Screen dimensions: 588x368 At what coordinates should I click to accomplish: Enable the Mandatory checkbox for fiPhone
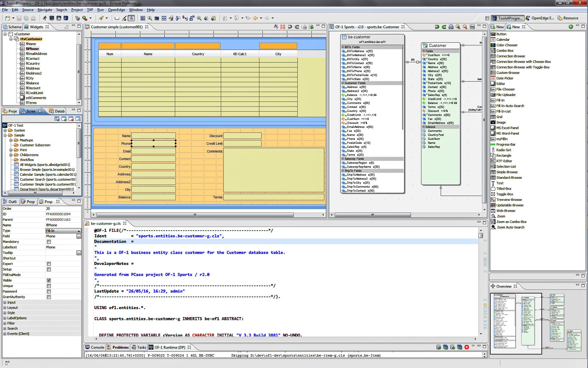(x=49, y=242)
